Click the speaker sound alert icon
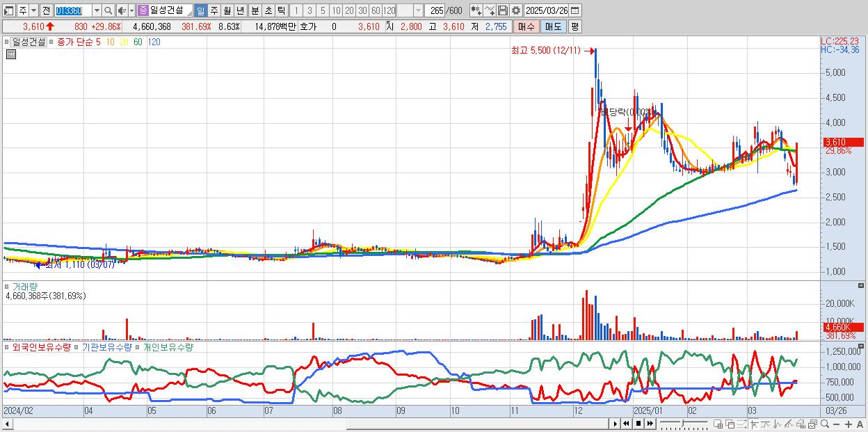868x432 pixels. pos(122,10)
